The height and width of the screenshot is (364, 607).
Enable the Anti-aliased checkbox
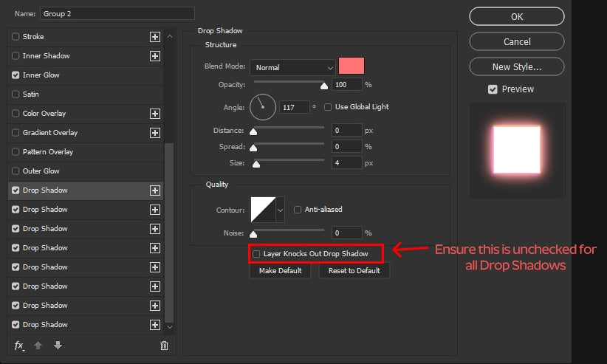(298, 210)
